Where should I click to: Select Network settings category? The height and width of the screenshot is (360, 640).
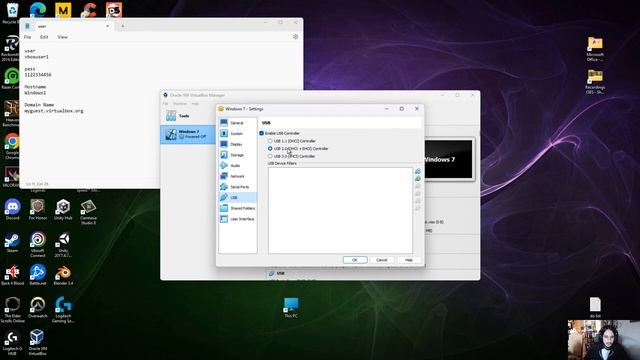click(x=238, y=176)
